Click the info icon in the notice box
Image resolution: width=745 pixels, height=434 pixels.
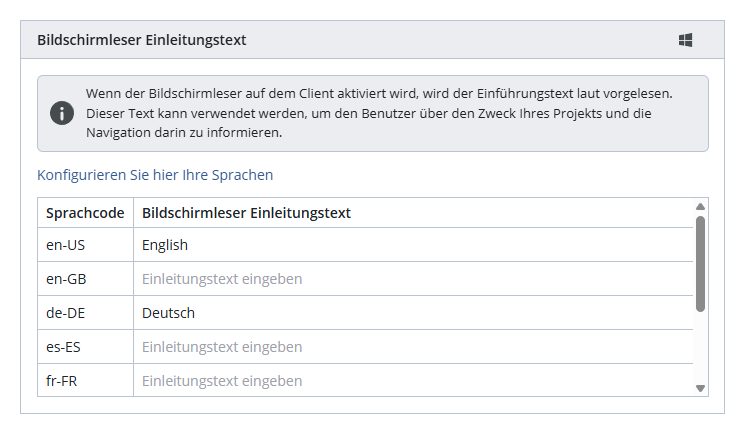pyautogui.click(x=62, y=113)
